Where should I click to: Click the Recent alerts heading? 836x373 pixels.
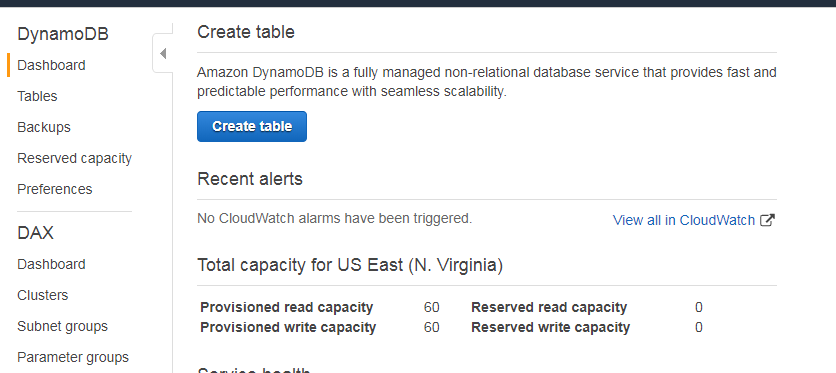pyautogui.click(x=250, y=179)
